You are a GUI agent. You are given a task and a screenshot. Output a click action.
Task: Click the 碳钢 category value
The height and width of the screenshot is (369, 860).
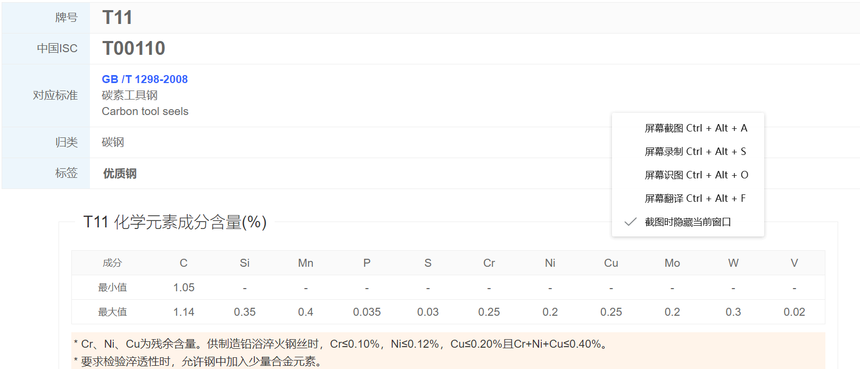[x=113, y=143]
